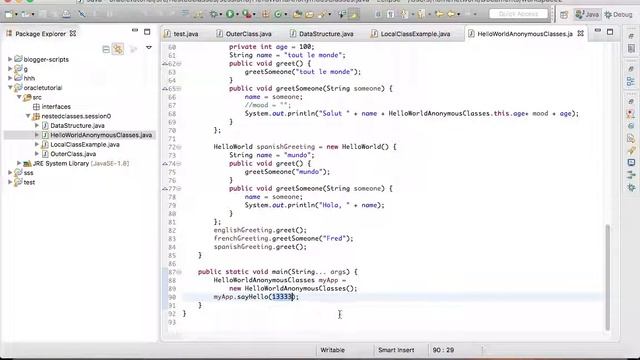Click the Last Edit Location yellow arrow
Screen dimensions: 640x360
point(439,14)
